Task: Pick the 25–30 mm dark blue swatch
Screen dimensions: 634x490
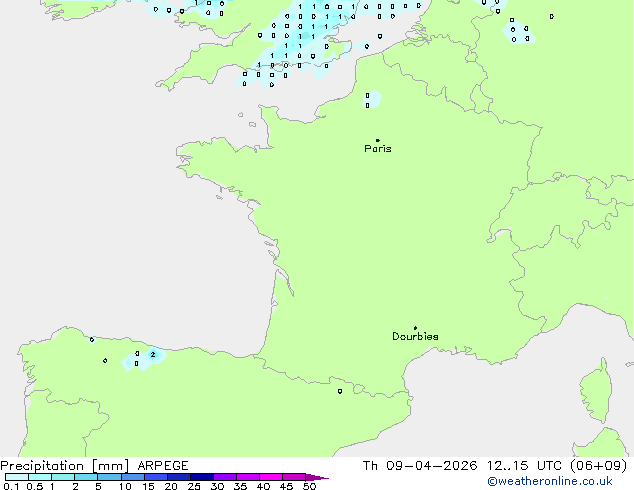Action: click(202, 477)
